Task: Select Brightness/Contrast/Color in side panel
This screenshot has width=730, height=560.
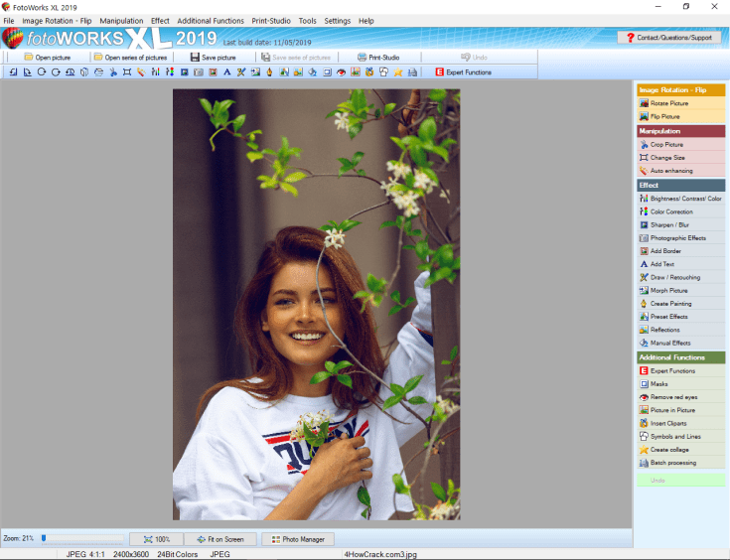Action: click(680, 199)
